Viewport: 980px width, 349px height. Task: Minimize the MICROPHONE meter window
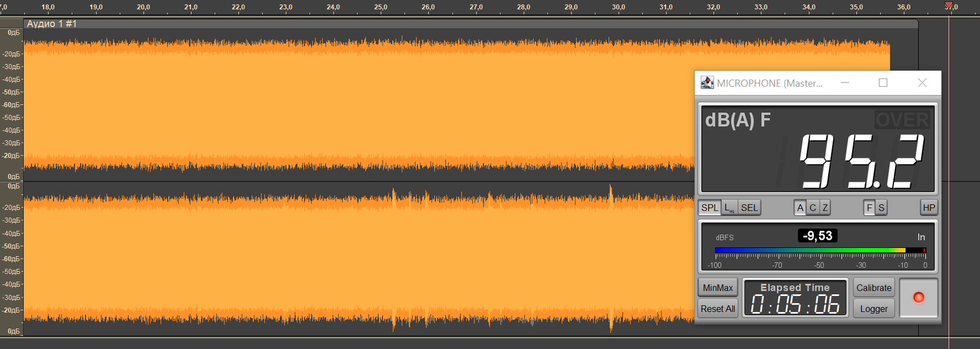coord(845,83)
